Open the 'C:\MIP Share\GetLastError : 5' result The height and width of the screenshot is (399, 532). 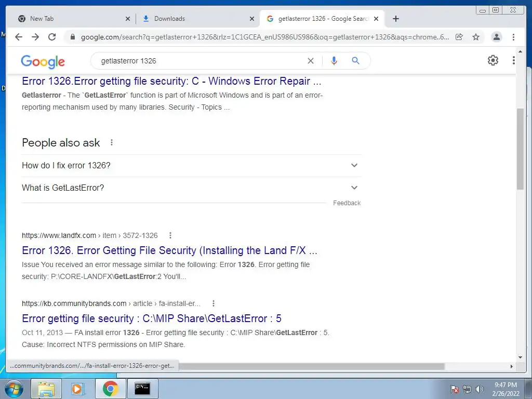pos(152,318)
